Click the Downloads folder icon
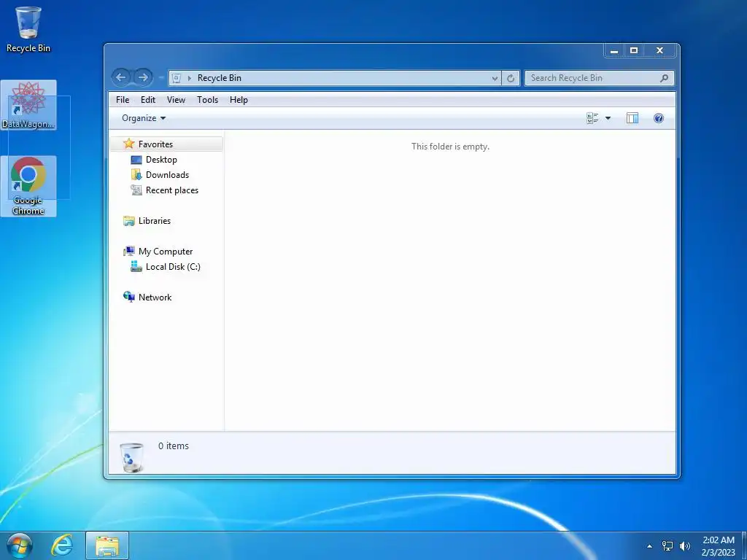 click(x=136, y=175)
